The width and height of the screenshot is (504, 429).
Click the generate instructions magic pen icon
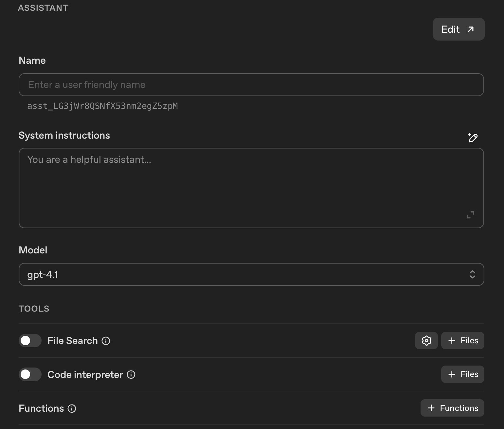(x=473, y=138)
